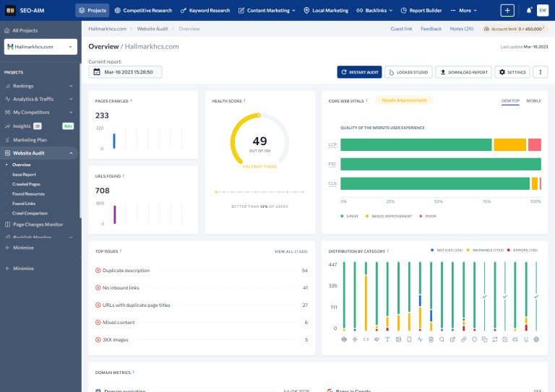
Task: Click the Duplicate description error icon
Action: (x=98, y=271)
